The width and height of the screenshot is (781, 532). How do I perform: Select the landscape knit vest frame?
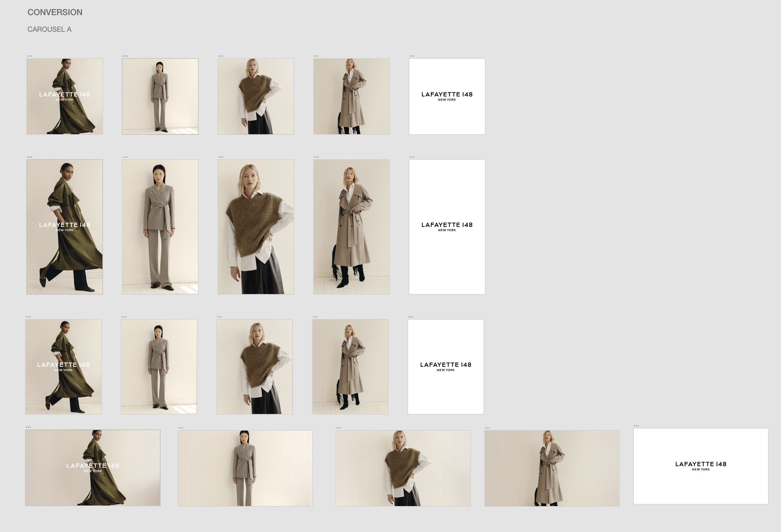coord(403,468)
